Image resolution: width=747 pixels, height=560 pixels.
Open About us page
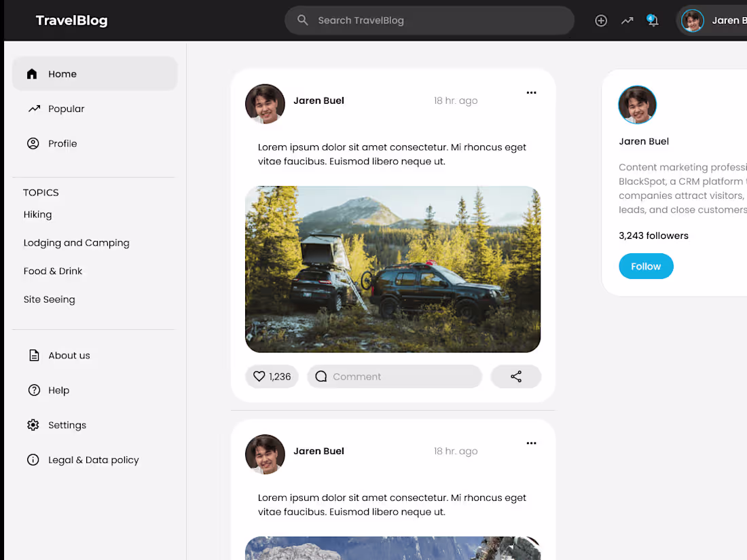click(69, 355)
